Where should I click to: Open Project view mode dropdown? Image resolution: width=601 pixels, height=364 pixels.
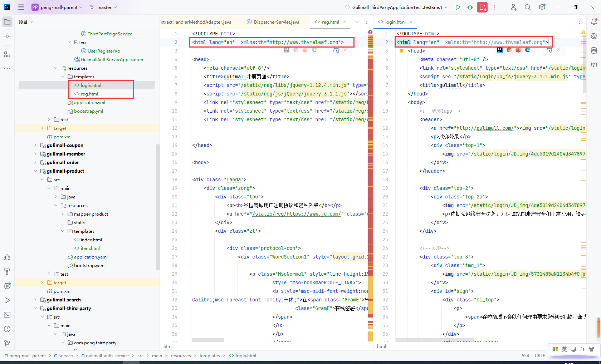tap(26, 22)
